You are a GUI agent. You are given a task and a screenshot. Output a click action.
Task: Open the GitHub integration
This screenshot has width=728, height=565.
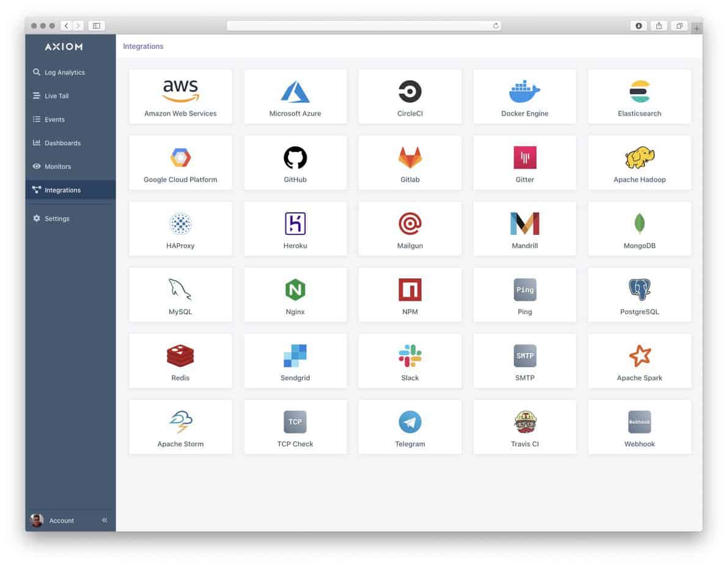click(295, 163)
